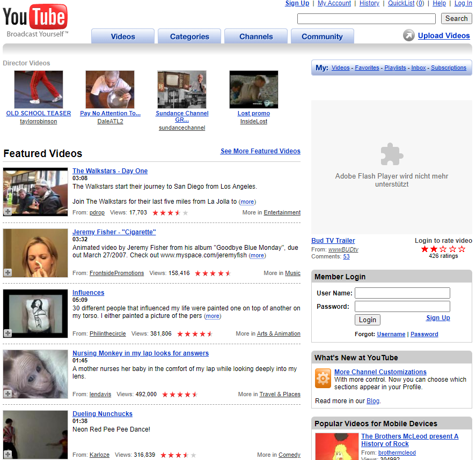Open Nursing Monkey in my lap title

tap(141, 353)
